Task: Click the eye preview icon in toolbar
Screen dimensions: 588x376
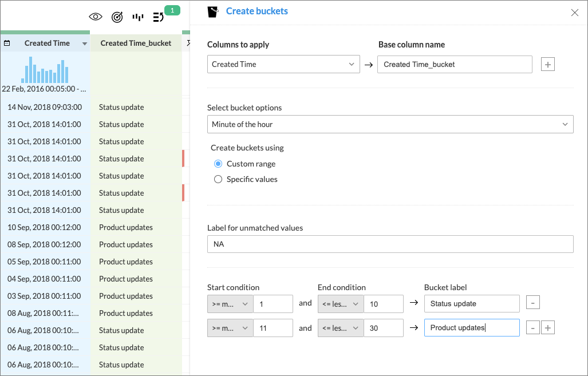Action: [x=96, y=17]
